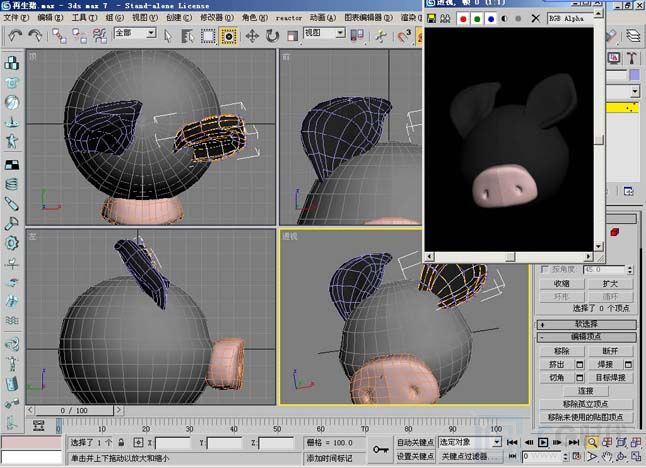Enable the 按角度 checkbox
Screen dimensions: 646x468
tap(545, 269)
